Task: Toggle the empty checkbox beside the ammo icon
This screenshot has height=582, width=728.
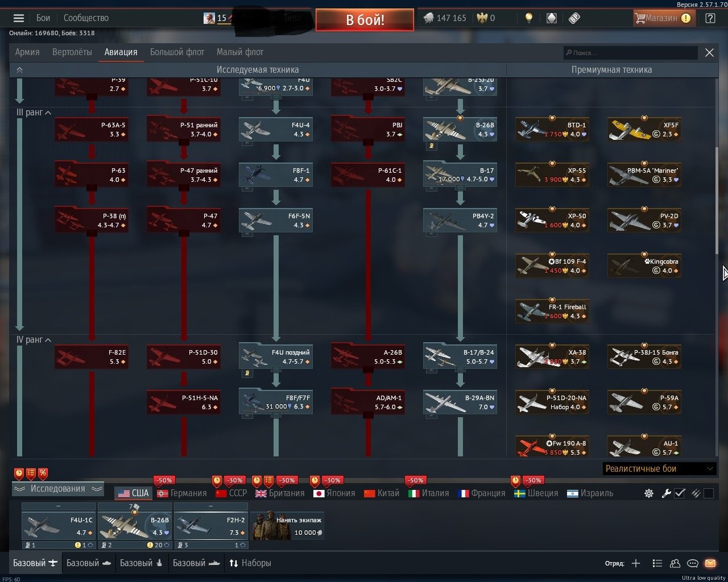Action: click(708, 493)
